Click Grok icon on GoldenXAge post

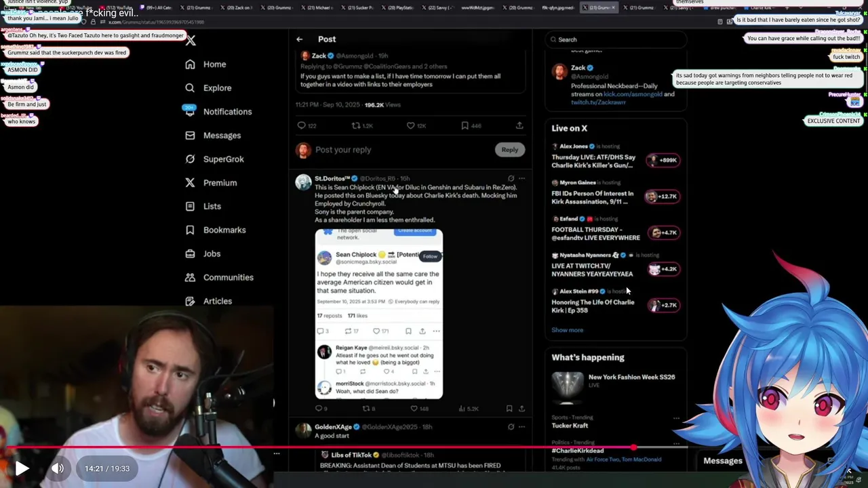(511, 427)
